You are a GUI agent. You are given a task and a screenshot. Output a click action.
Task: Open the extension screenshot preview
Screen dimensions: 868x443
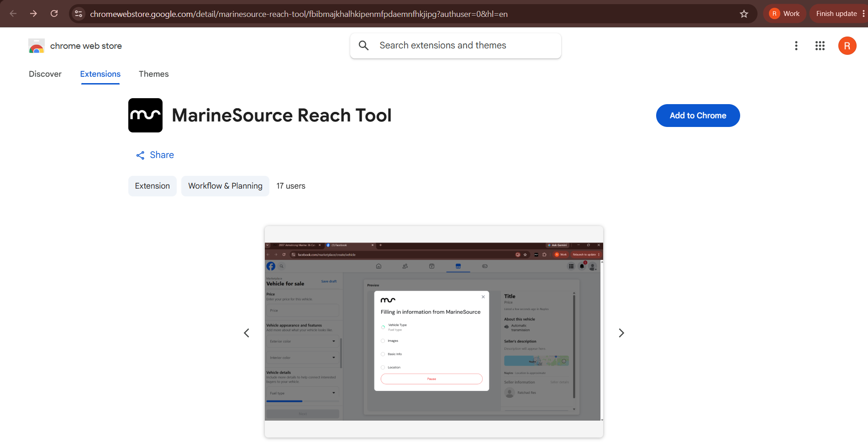[x=434, y=332]
